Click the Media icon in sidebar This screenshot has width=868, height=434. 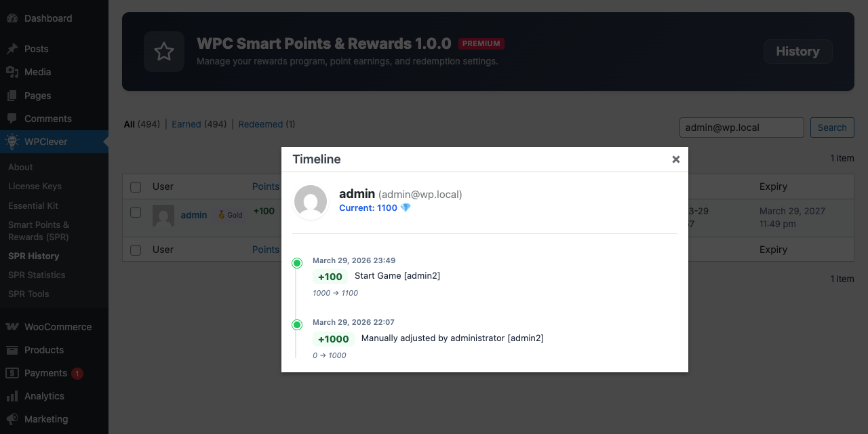click(12, 72)
